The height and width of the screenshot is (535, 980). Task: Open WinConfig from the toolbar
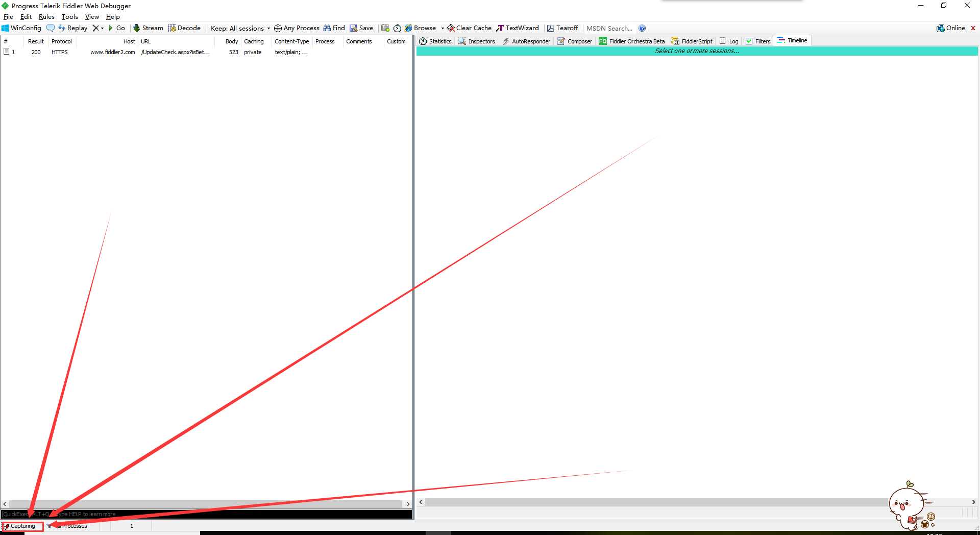[x=21, y=28]
